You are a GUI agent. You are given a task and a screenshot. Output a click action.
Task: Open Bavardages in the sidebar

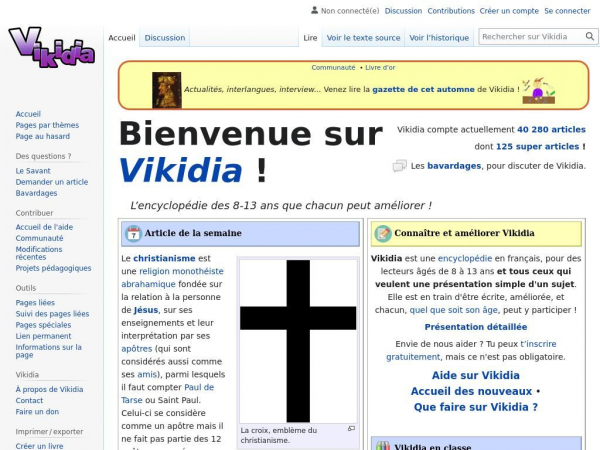pyautogui.click(x=36, y=193)
